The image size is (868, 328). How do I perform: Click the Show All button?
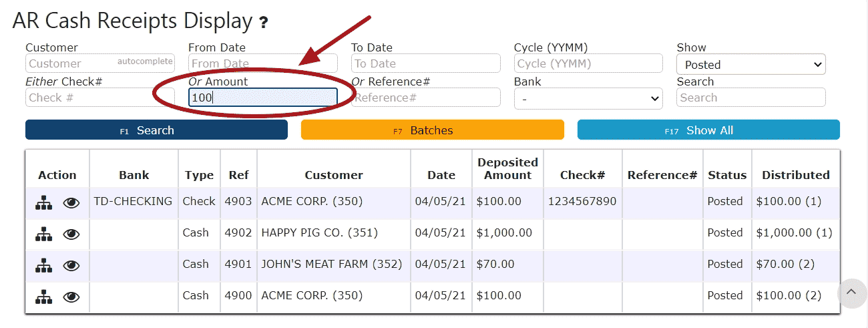(x=708, y=130)
